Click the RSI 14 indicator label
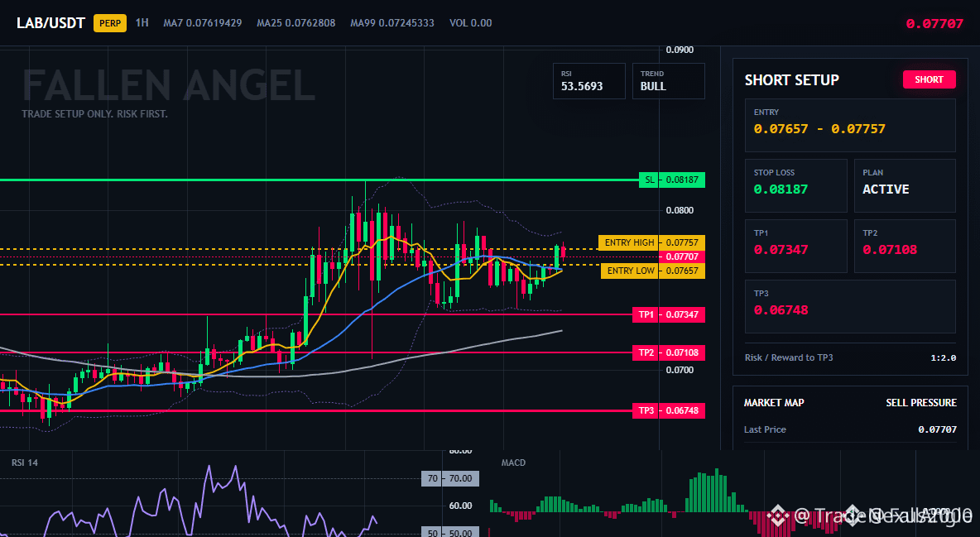The height and width of the screenshot is (537, 980). click(24, 463)
